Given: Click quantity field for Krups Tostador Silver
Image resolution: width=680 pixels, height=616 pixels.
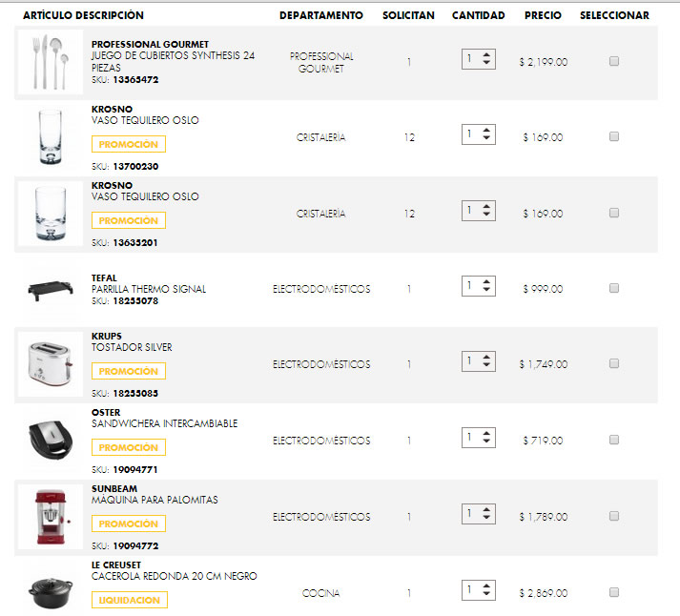Looking at the screenshot, I should point(470,361).
